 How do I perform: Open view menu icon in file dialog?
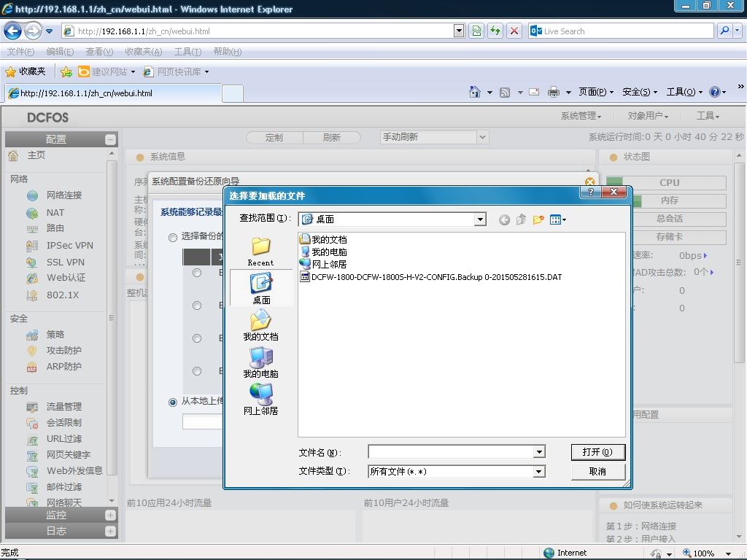click(x=557, y=219)
